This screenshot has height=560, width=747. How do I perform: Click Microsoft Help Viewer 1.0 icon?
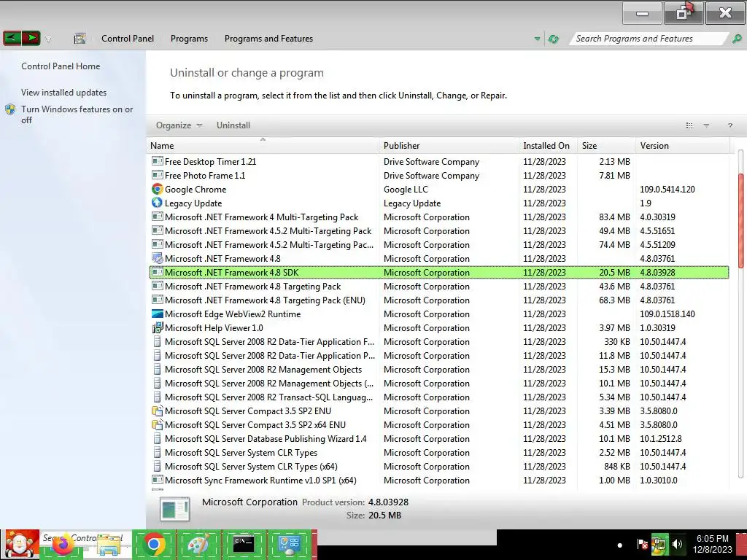pyautogui.click(x=158, y=327)
